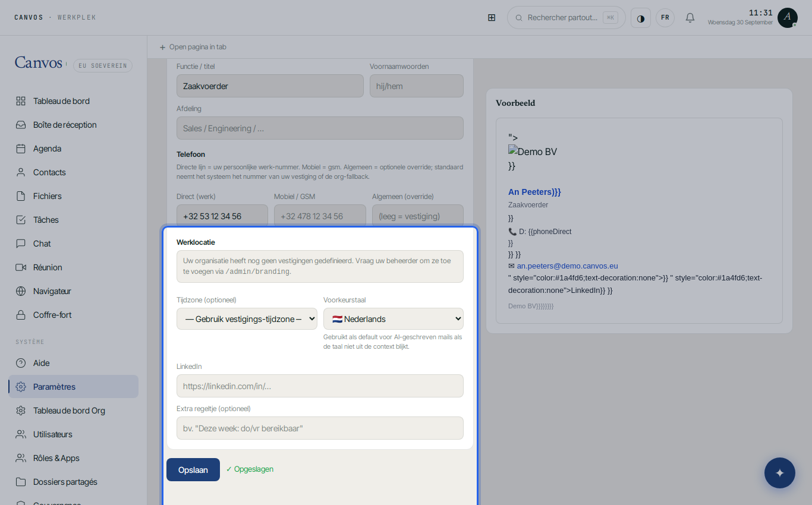Click the Aide question mark icon
The image size is (812, 505).
(21, 363)
